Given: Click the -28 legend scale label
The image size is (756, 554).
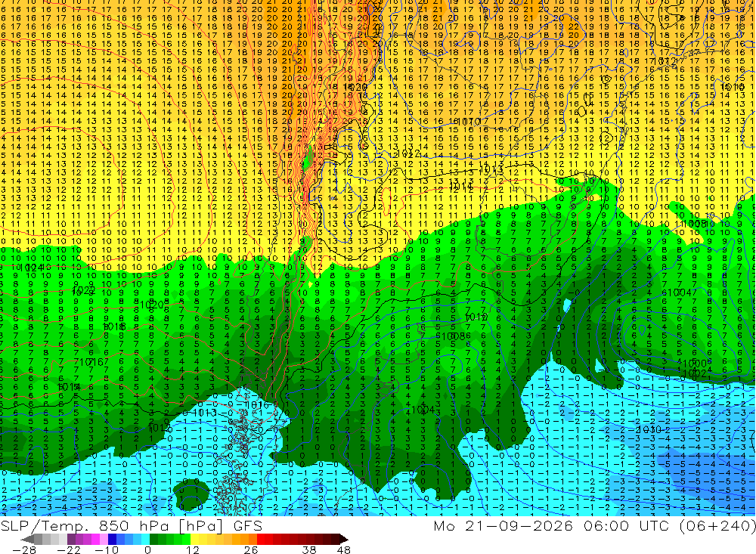Looking at the screenshot, I should click(24, 550).
